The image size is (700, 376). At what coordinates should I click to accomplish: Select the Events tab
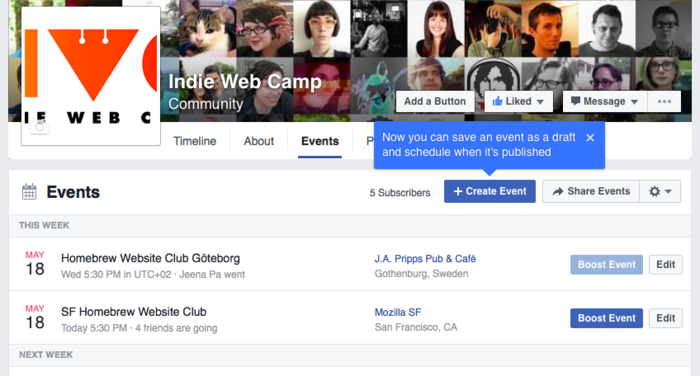tap(320, 141)
